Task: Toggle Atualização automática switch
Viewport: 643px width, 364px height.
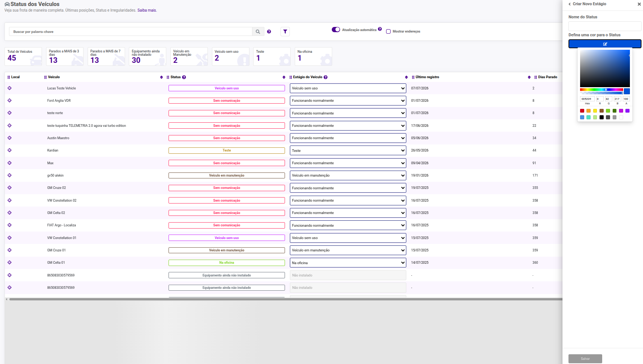Action: (x=336, y=30)
